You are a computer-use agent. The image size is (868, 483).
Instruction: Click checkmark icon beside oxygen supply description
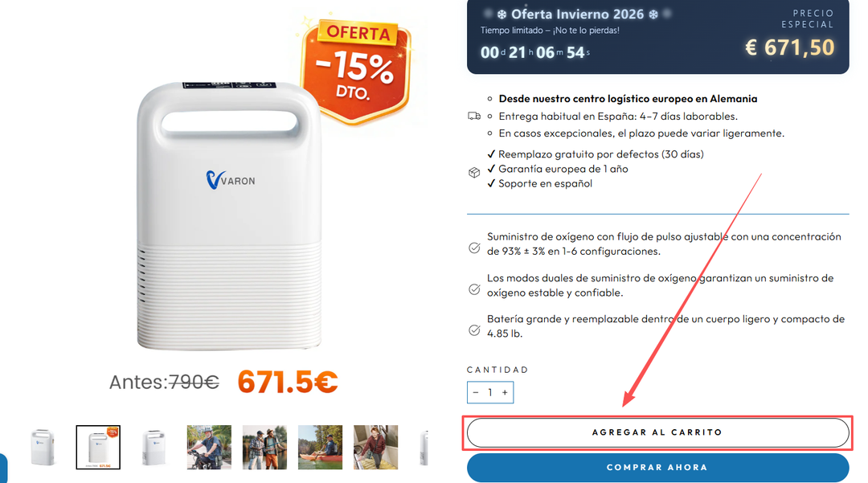(474, 248)
